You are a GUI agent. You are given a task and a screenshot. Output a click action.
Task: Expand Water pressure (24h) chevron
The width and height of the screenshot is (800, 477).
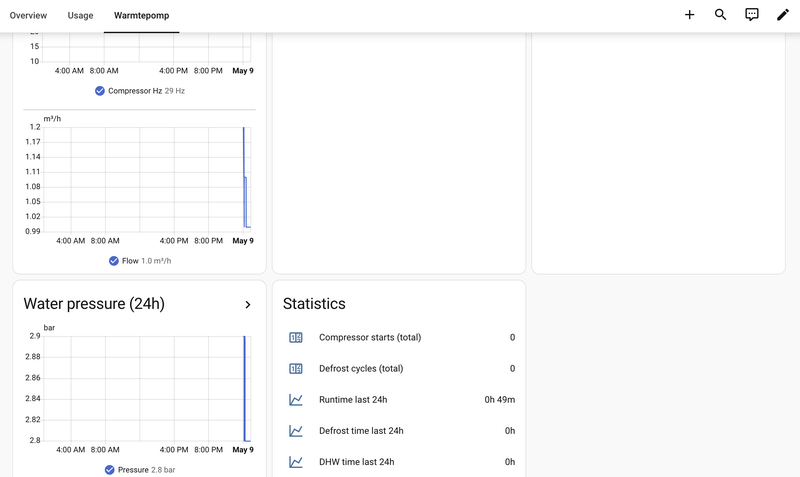point(248,305)
